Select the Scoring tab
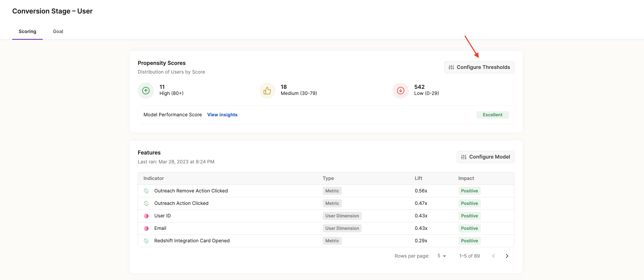This screenshot has width=644, height=280. pos(27,32)
